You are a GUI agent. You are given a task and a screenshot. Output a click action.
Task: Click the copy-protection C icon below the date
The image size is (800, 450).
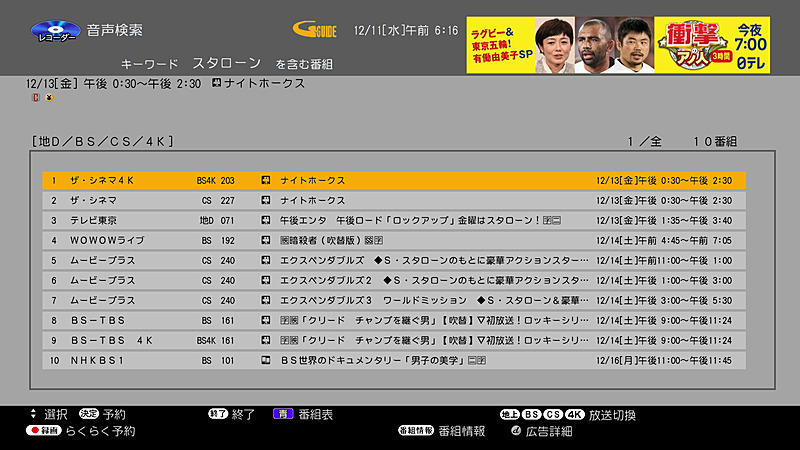36,97
